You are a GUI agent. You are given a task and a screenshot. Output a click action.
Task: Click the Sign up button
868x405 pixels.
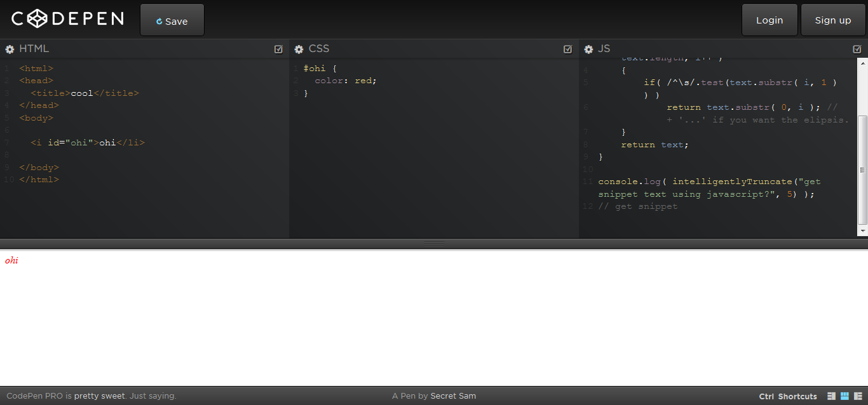(x=833, y=20)
